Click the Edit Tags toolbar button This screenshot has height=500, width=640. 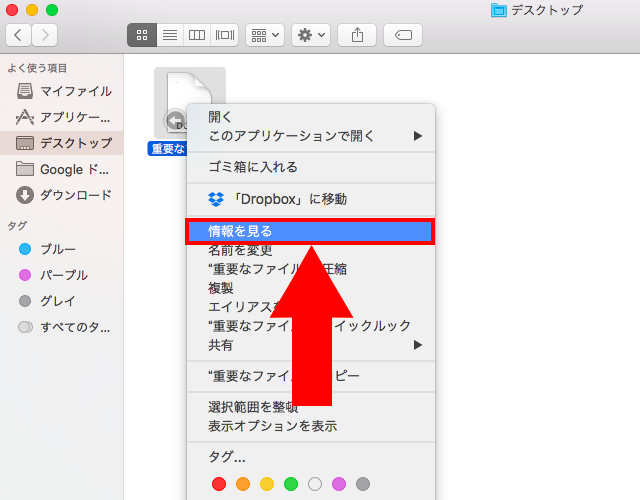point(402,35)
